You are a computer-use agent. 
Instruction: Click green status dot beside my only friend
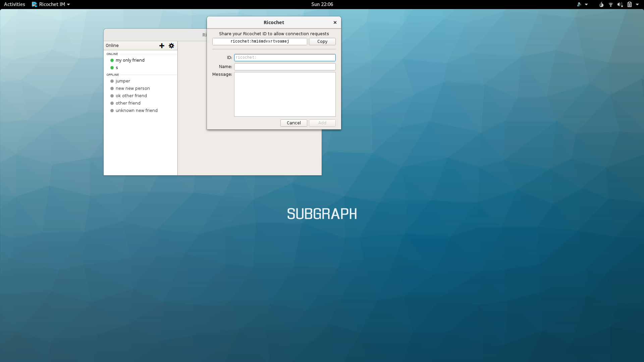click(112, 60)
